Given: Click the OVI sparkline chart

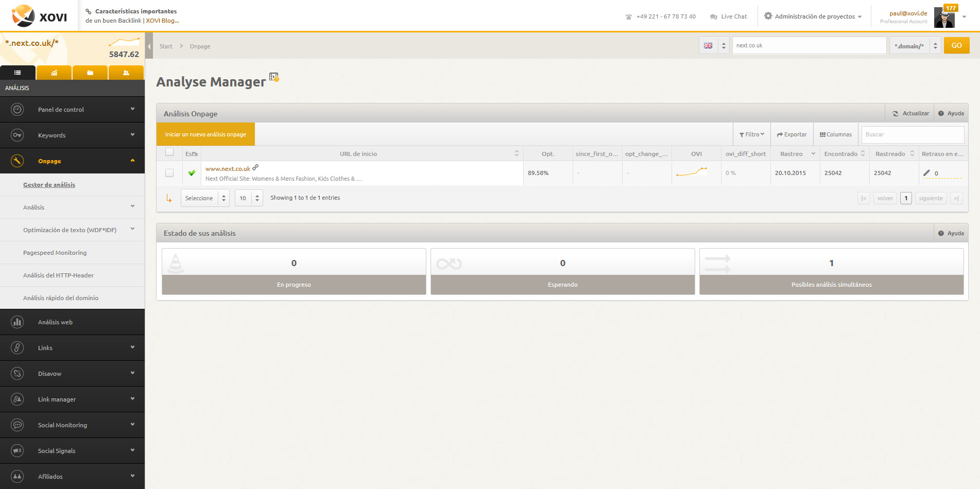Looking at the screenshot, I should (692, 172).
